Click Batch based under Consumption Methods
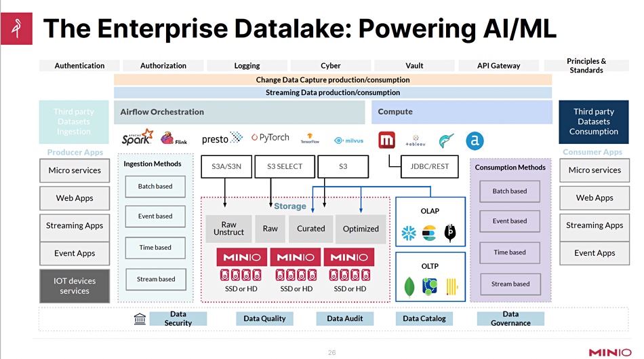The image size is (644, 359). click(x=510, y=191)
